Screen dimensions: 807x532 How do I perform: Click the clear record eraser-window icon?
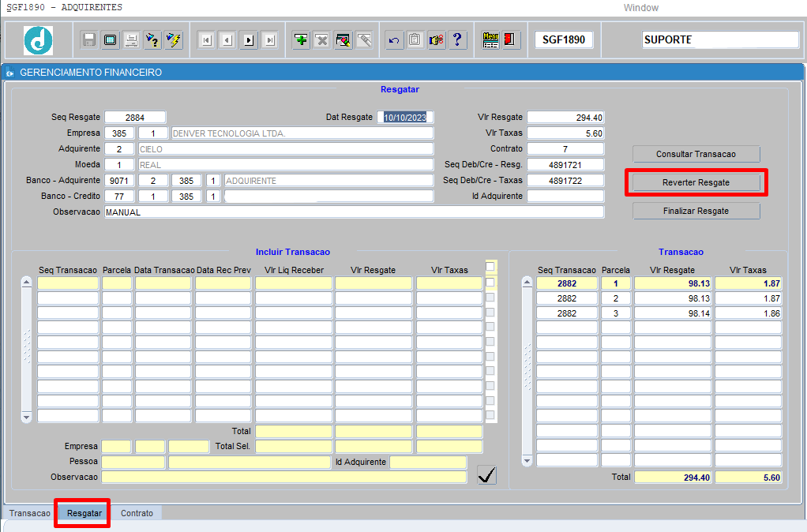pyautogui.click(x=343, y=40)
